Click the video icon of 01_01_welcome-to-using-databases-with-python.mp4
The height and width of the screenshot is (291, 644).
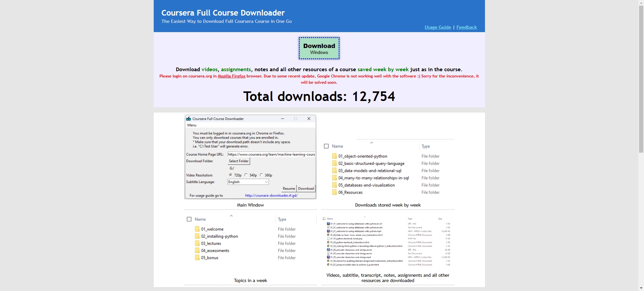328,231
